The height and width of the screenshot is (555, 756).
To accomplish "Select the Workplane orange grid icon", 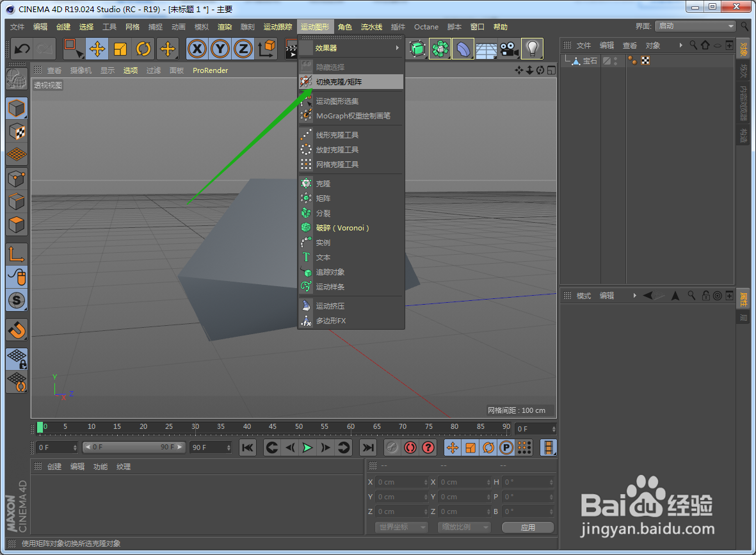I will (x=17, y=154).
